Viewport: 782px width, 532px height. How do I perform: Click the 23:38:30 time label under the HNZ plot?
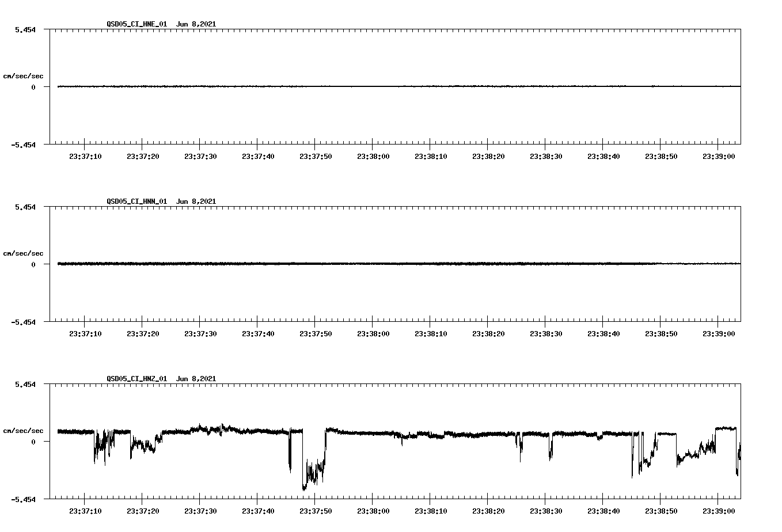pos(546,511)
